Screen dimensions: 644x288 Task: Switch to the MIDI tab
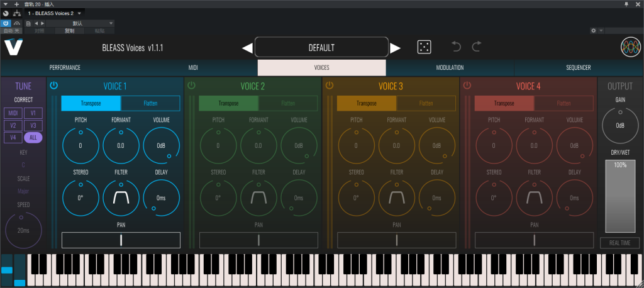click(193, 68)
